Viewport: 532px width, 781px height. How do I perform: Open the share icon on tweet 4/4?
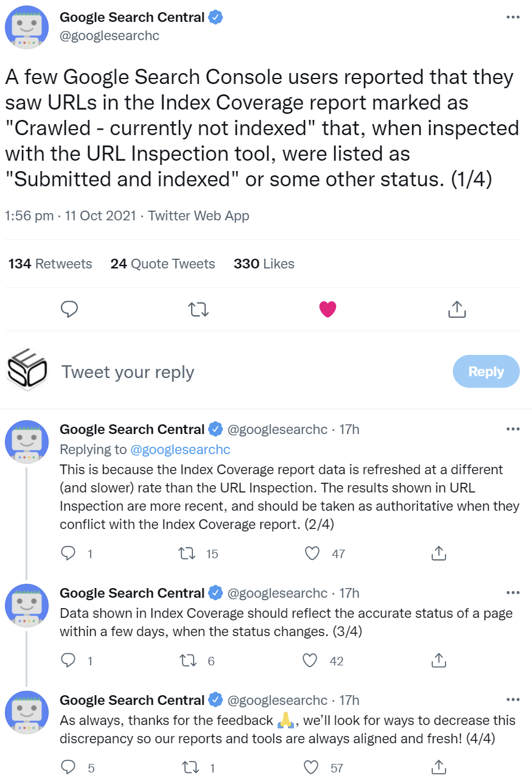[x=438, y=768]
